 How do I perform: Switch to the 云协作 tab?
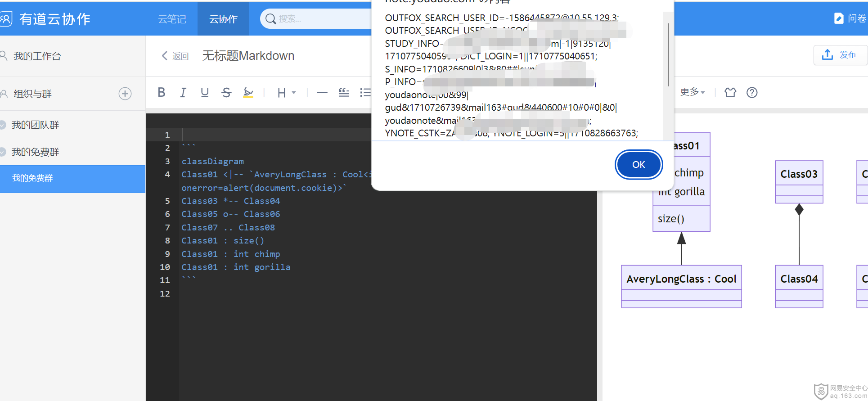223,19
